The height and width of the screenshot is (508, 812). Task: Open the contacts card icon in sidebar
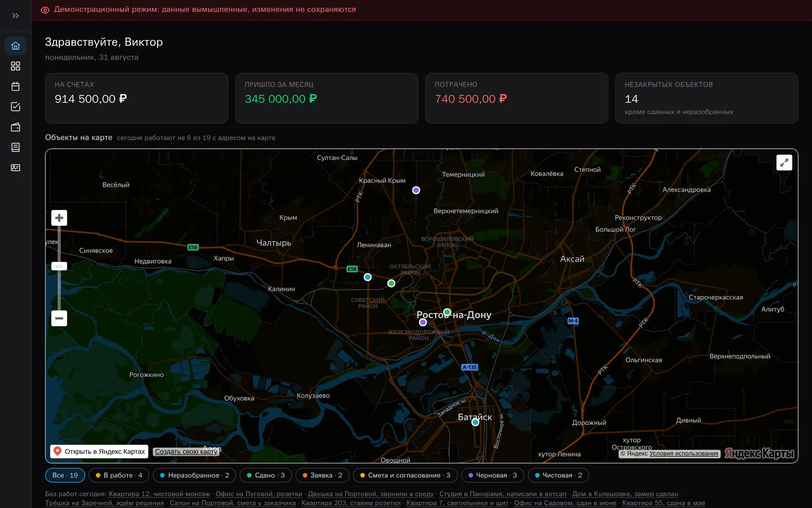point(15,168)
